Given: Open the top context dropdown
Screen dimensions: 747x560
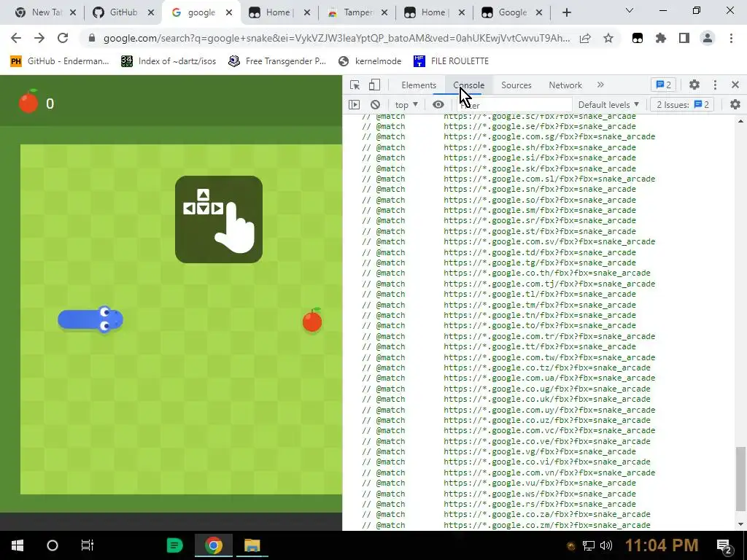Looking at the screenshot, I should point(406,105).
